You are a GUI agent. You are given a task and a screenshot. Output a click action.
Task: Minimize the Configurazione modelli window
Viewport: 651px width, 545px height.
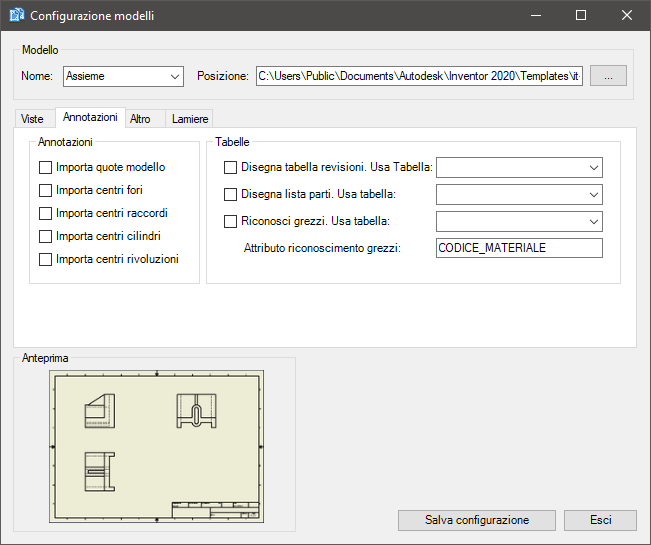point(536,15)
